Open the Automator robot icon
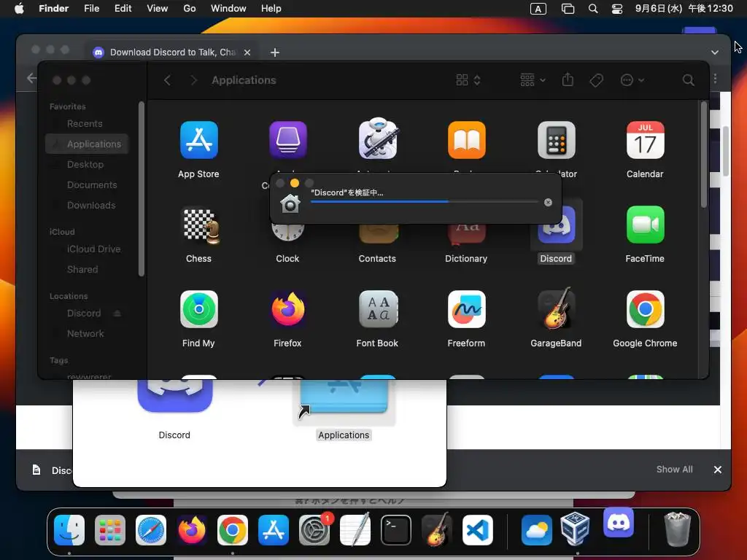The height and width of the screenshot is (560, 747). tap(377, 138)
